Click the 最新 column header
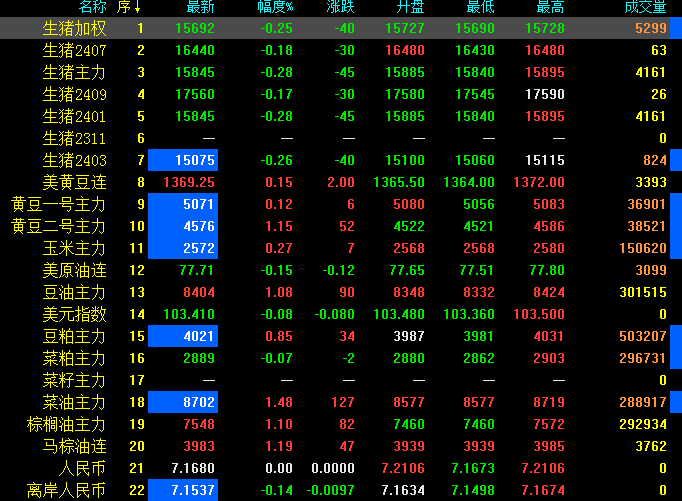The width and height of the screenshot is (682, 501). click(x=201, y=7)
